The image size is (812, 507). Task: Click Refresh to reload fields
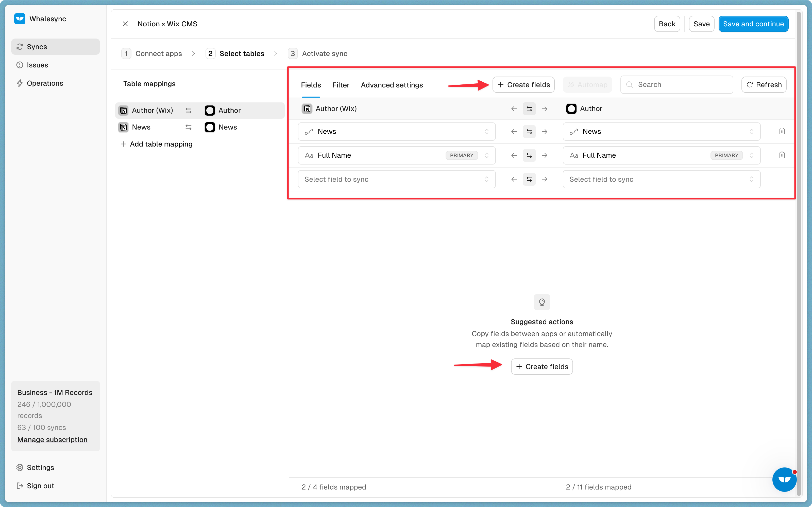764,85
